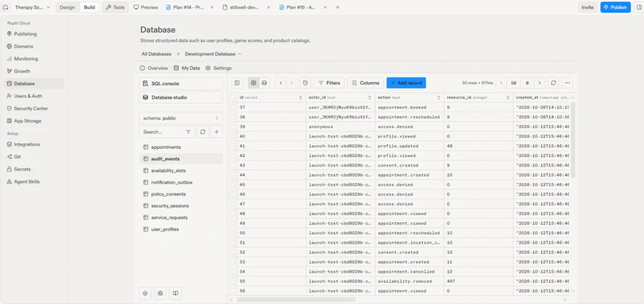Click the Invite button

point(587,8)
